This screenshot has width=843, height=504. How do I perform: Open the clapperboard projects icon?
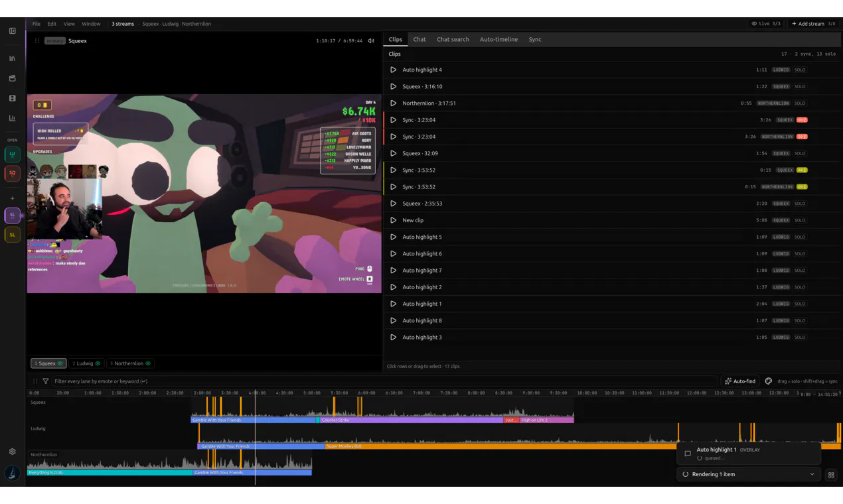pos(12,78)
